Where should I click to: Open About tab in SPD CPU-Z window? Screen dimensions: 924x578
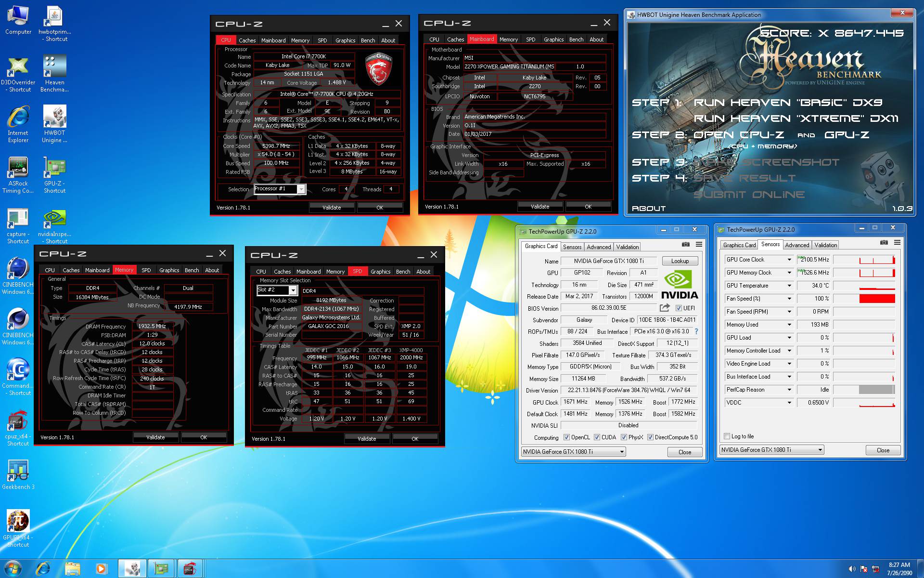pyautogui.click(x=423, y=272)
